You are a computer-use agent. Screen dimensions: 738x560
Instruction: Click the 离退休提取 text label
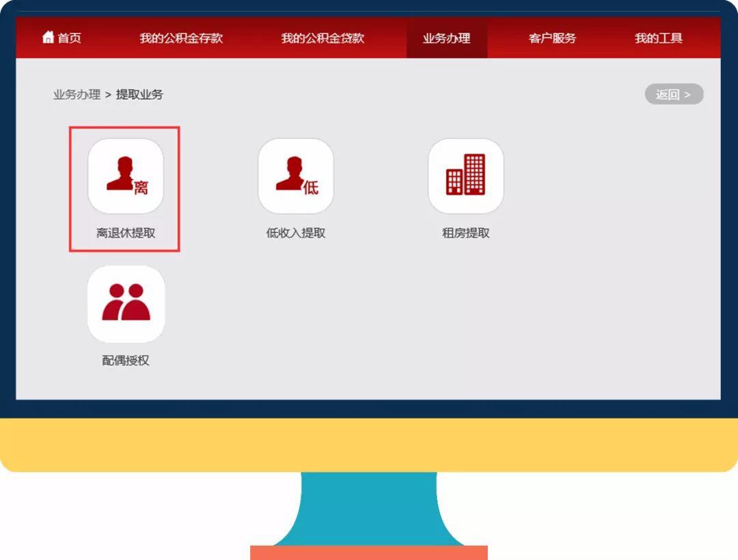click(x=126, y=233)
